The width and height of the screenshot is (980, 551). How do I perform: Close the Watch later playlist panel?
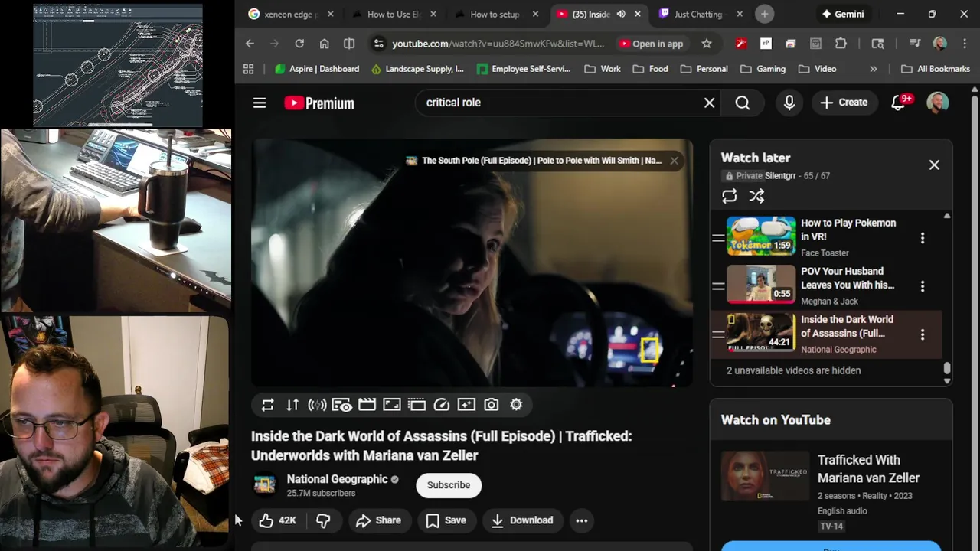[x=934, y=165]
